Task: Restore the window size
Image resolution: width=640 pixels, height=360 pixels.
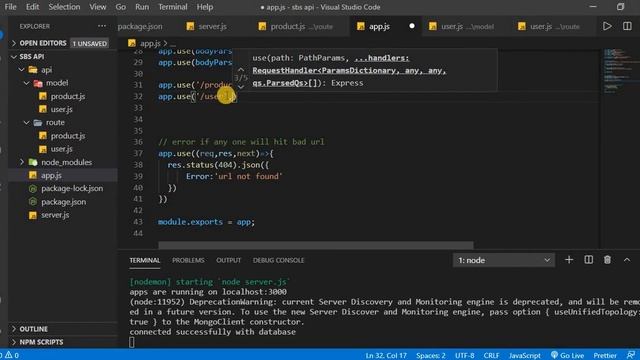Action: (x=620, y=7)
